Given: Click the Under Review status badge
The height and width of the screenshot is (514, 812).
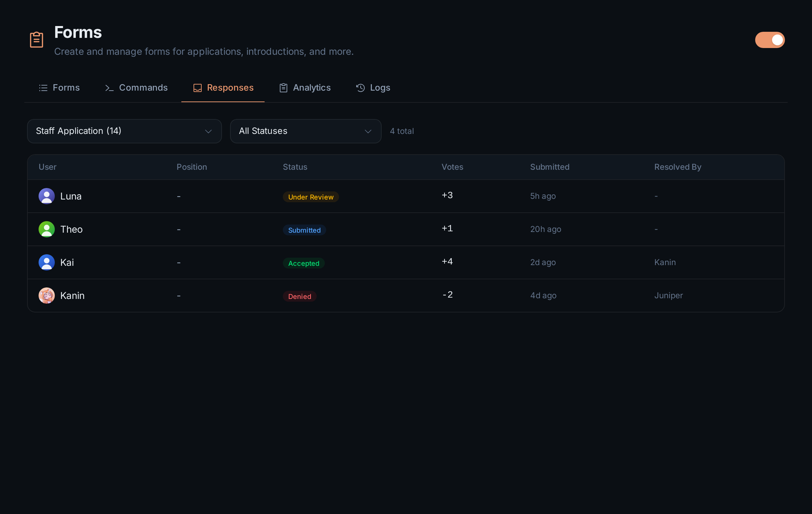Looking at the screenshot, I should point(311,197).
